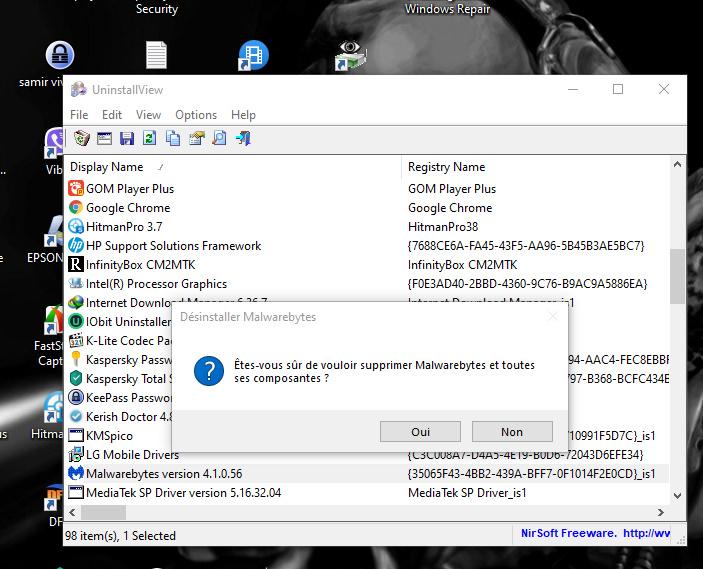Open the View menu
Image resolution: width=703 pixels, height=569 pixels.
(x=148, y=115)
